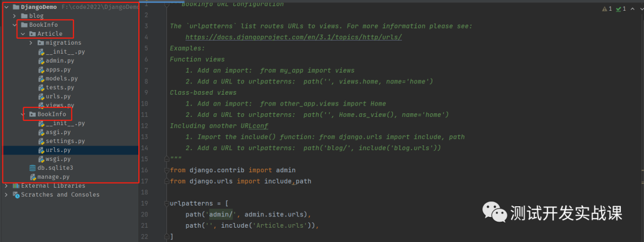Viewport: 644px width, 242px height.
Task: Click the Scratches and Consoles icon
Action: (16, 195)
